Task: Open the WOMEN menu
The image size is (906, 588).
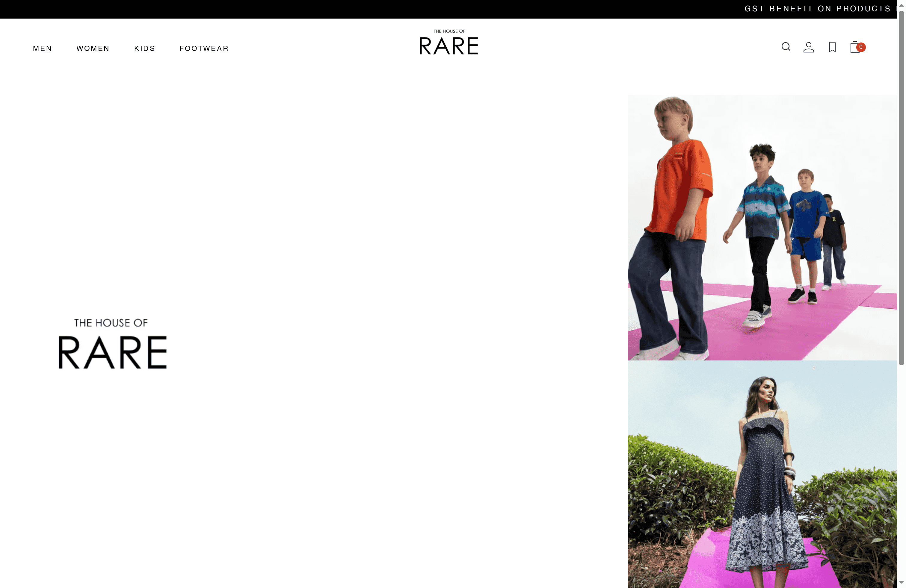Action: pos(93,48)
